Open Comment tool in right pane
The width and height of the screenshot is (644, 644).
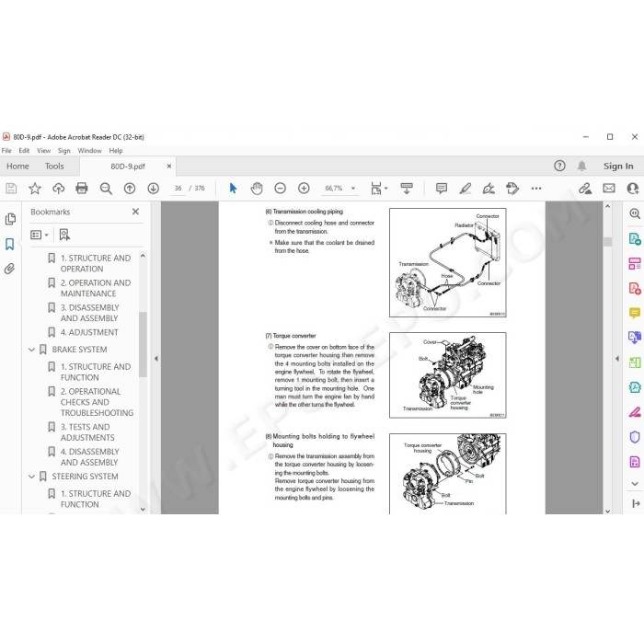[x=635, y=313]
